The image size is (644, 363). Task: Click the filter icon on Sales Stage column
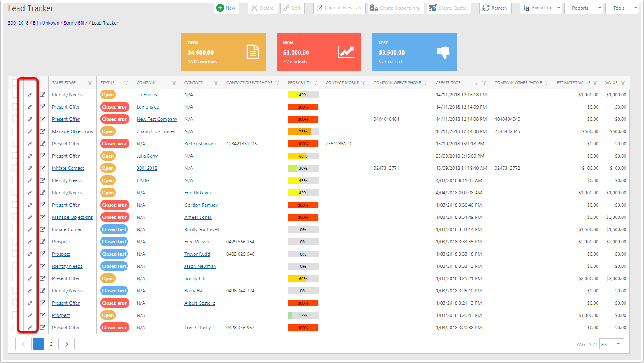pyautogui.click(x=90, y=83)
